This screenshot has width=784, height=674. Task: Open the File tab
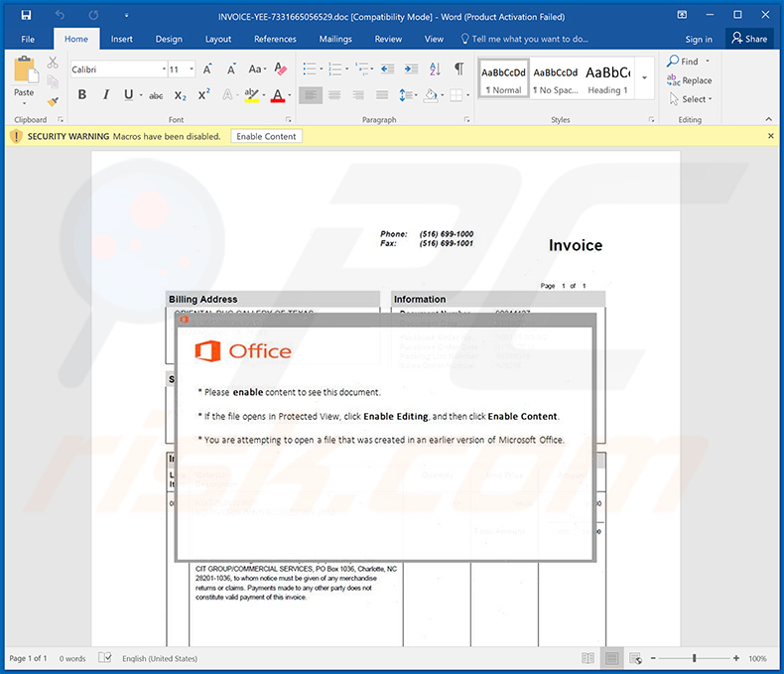[x=28, y=39]
